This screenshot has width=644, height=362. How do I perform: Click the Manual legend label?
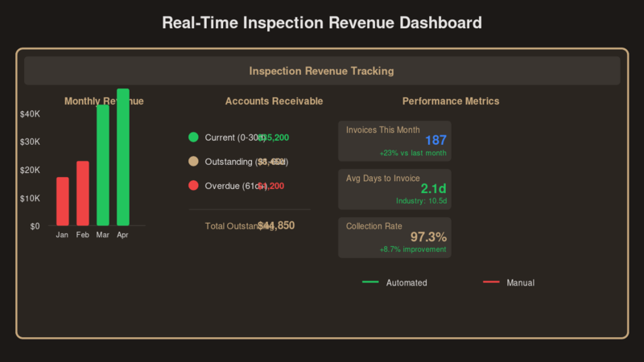coord(520,283)
